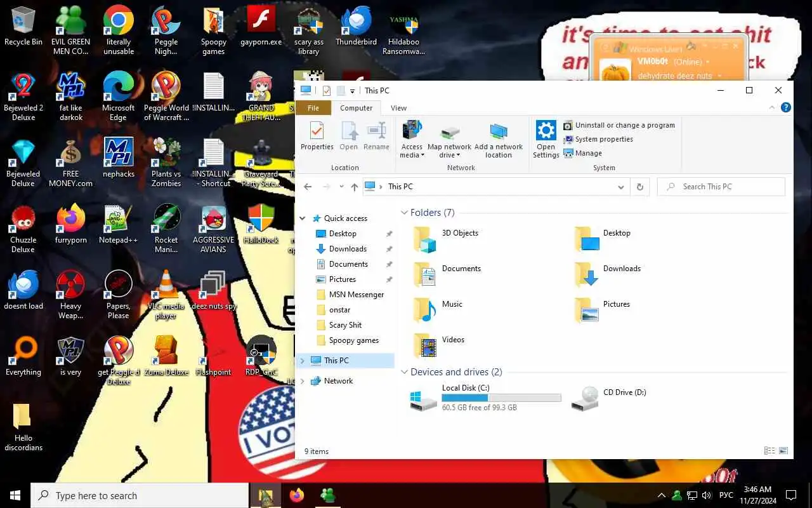Image resolution: width=812 pixels, height=508 pixels.
Task: Open the Thunderbird desktop shortcut
Action: [356, 26]
